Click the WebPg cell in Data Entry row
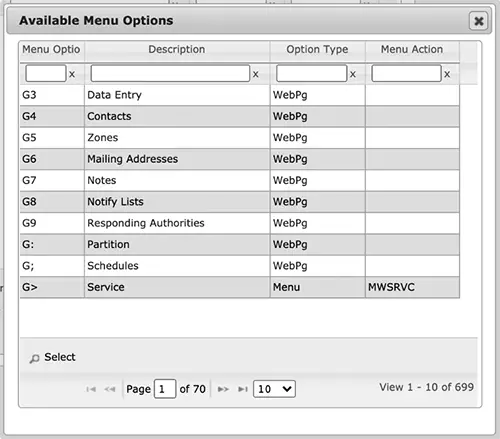The width and height of the screenshot is (500, 439). click(x=318, y=95)
